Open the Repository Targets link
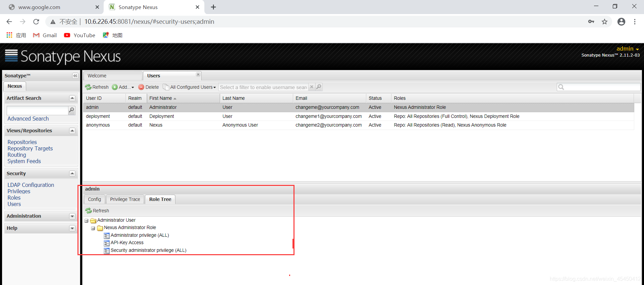Viewport: 644px width, 285px height. pyautogui.click(x=30, y=148)
